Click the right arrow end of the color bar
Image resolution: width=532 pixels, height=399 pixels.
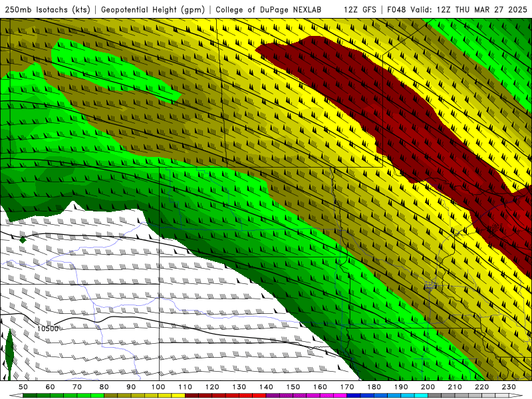(x=516, y=396)
